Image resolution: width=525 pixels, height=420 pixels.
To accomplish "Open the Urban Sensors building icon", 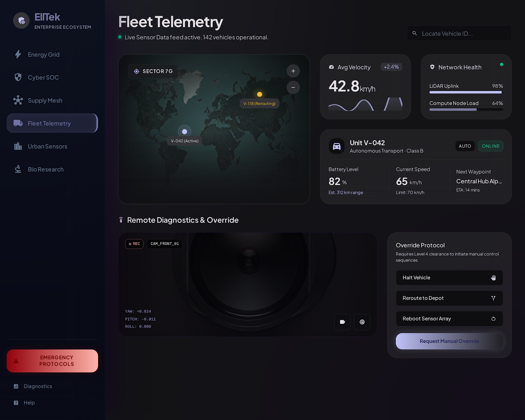I will 18,146.
